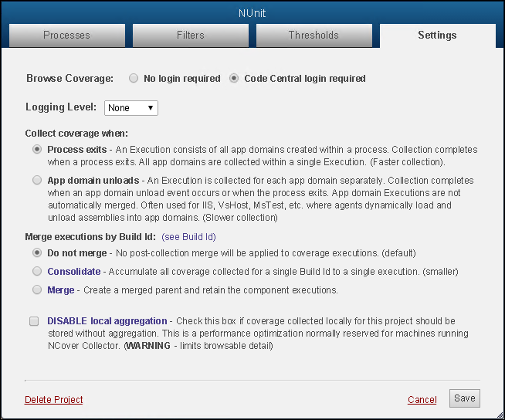Open the Merge help link

[60, 290]
